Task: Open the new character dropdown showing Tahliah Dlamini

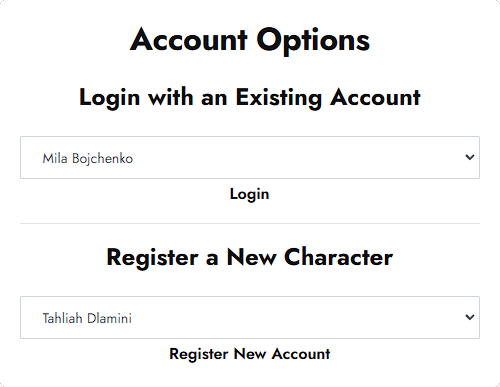Action: pos(250,317)
